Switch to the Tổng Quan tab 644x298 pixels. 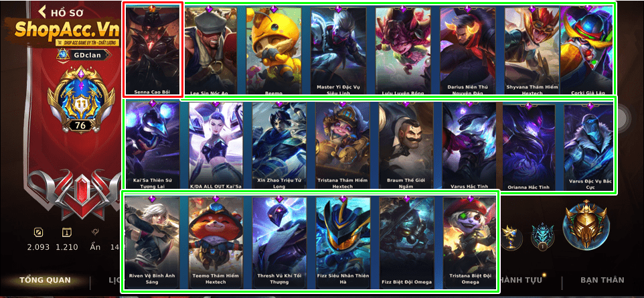pyautogui.click(x=45, y=281)
